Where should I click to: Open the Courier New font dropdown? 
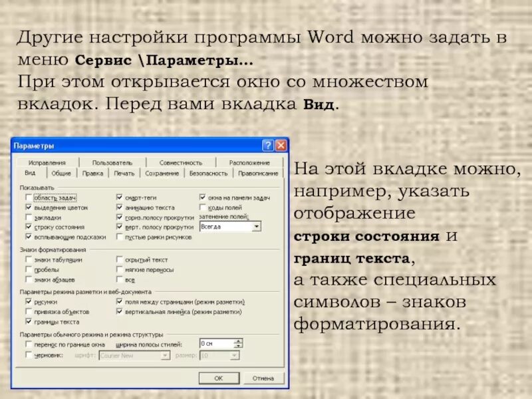click(165, 355)
